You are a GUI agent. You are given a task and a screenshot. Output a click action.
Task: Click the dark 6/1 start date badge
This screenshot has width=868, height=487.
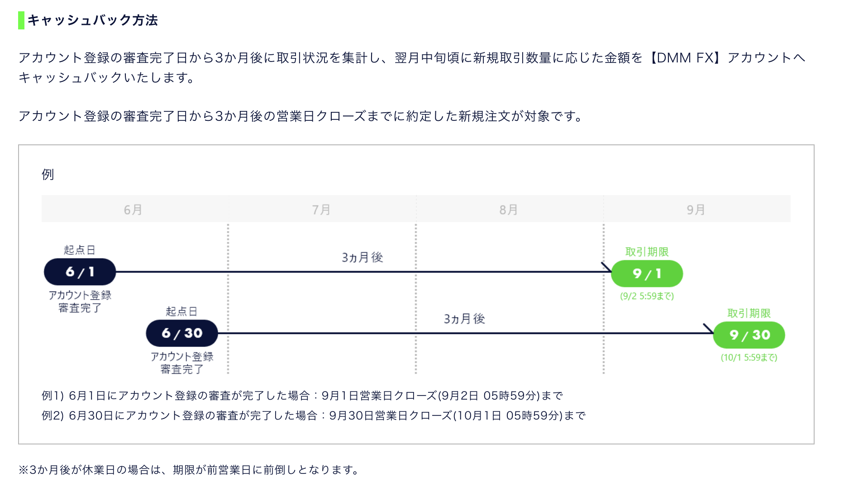tap(80, 272)
